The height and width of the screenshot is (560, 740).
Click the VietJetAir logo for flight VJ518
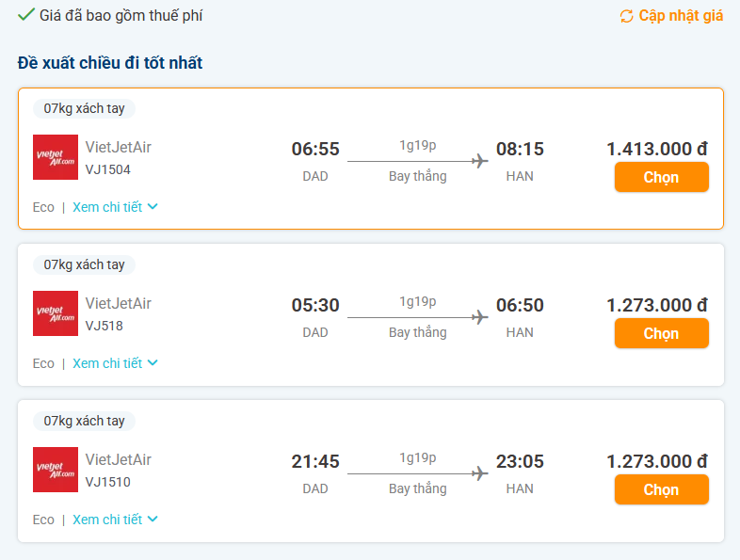(x=56, y=313)
